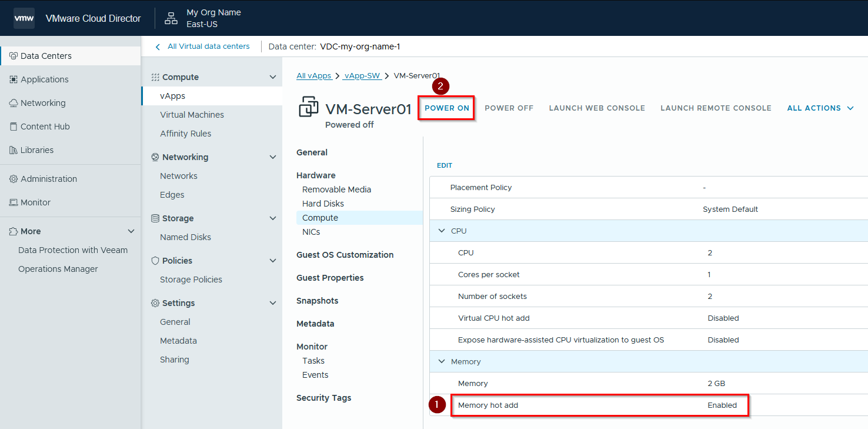The image size is (868, 429).
Task: Click LAUNCH REMOTE CONSOLE
Action: tap(716, 108)
